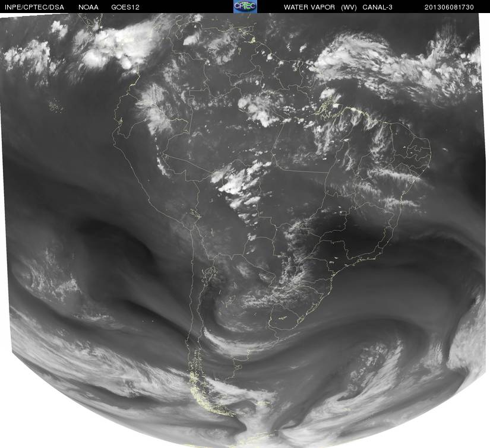
Task: Click the WATER VAPOR label
Action: (309, 7)
